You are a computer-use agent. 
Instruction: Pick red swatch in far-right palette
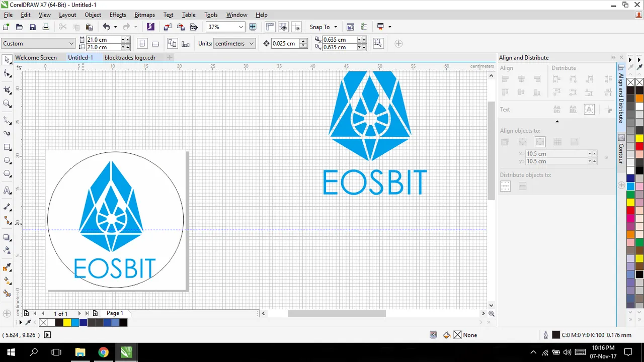(x=639, y=146)
